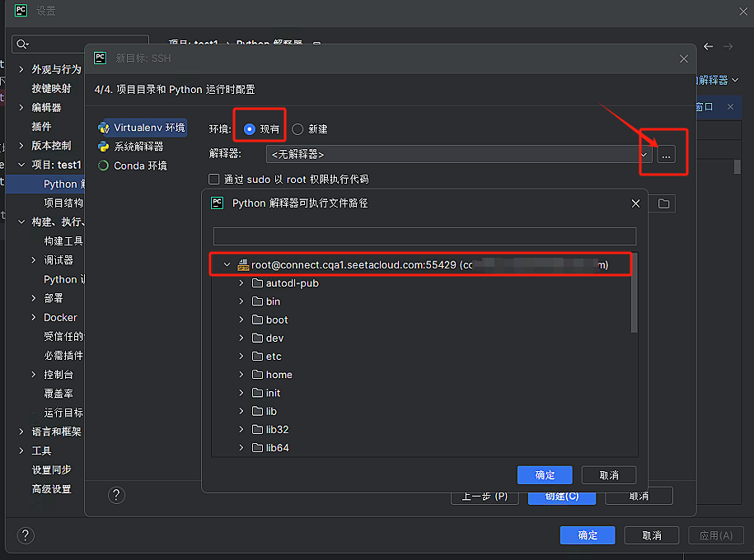
Task: Click 取消 in interpreter path dialog
Action: click(609, 475)
